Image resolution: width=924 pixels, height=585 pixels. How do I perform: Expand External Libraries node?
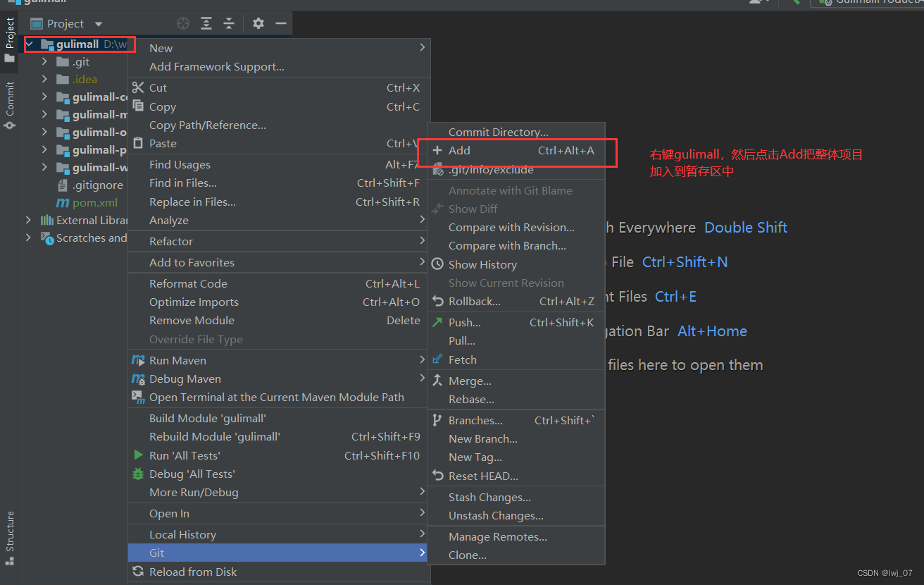click(x=29, y=221)
